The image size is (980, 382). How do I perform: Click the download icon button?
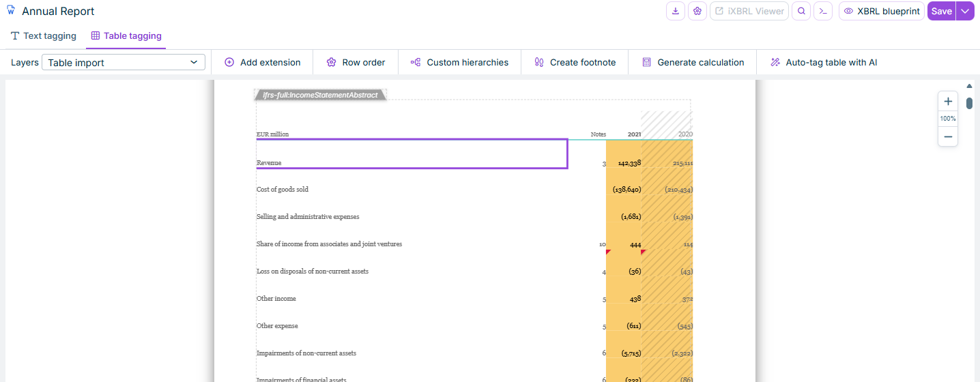(675, 11)
